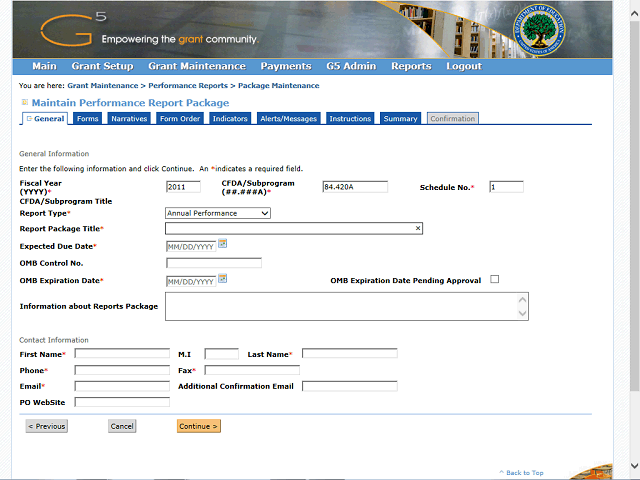Click the Last Name field
Screen dimensions: 640x480
click(x=350, y=353)
